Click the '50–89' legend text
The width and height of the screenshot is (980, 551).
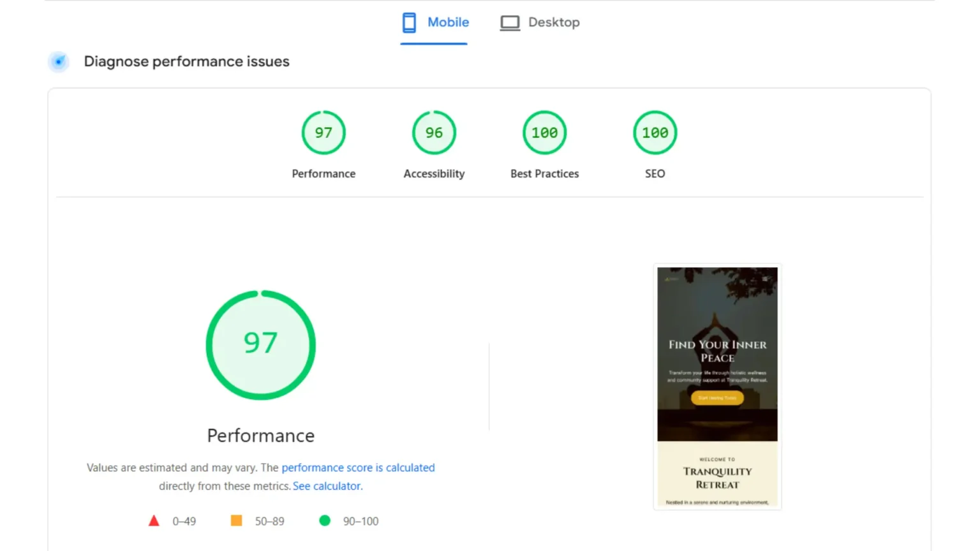(269, 521)
